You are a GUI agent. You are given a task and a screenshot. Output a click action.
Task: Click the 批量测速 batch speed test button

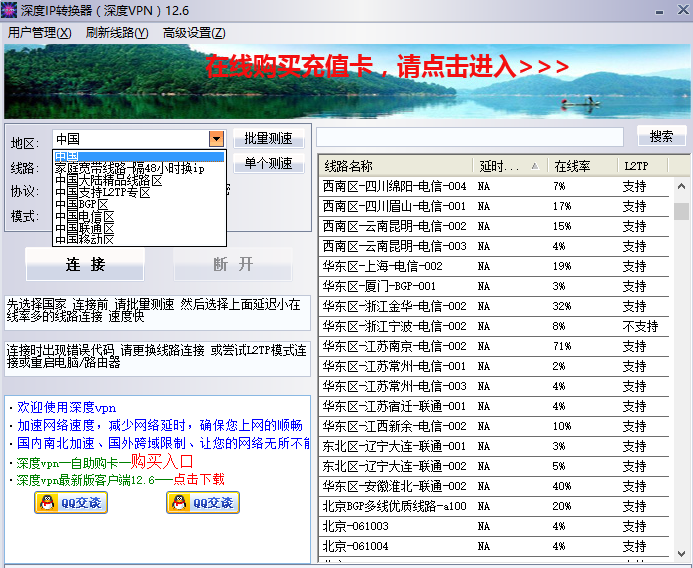(x=269, y=138)
